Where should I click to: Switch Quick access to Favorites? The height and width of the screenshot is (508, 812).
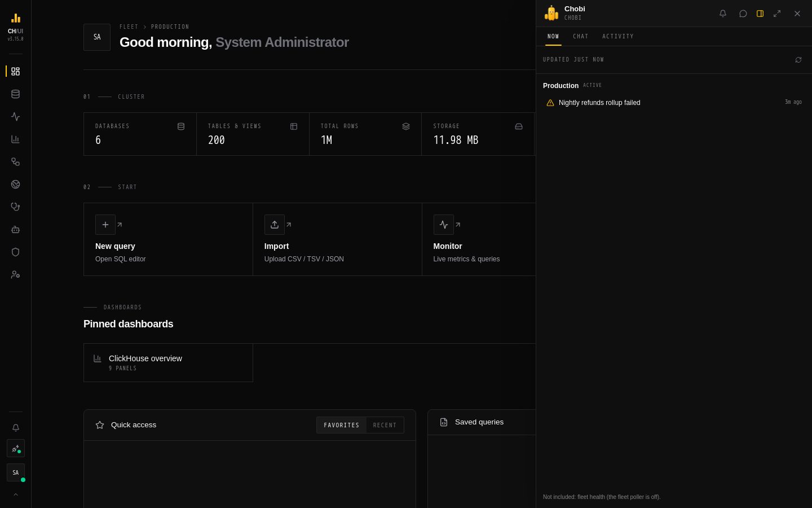click(x=341, y=425)
